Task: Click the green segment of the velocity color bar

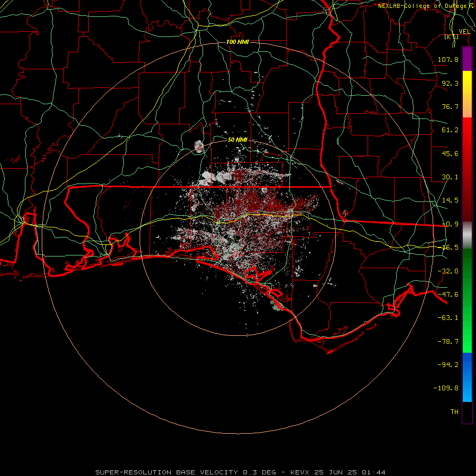Action: point(467,300)
